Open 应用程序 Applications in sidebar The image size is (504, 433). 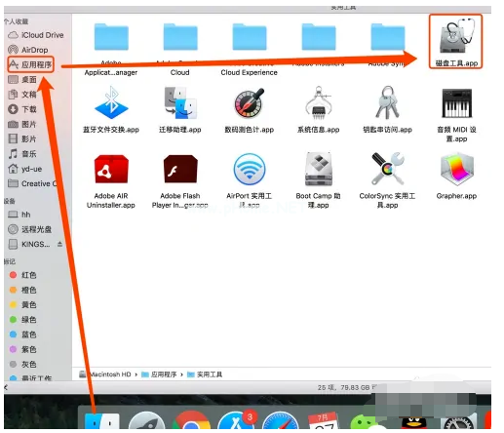(x=30, y=64)
